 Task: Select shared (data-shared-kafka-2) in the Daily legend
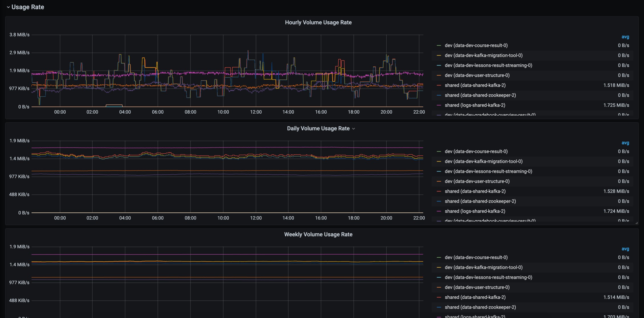point(475,191)
